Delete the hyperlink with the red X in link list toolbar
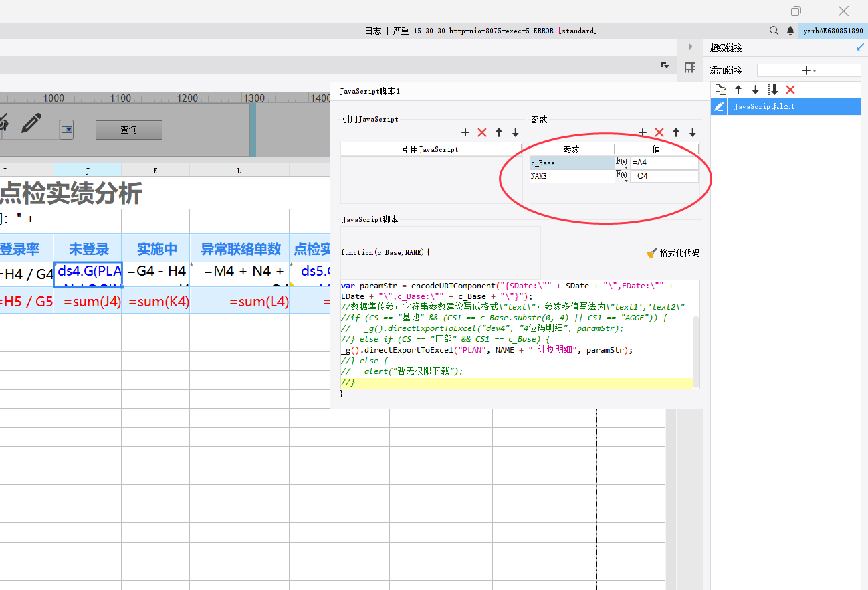Image resolution: width=868 pixels, height=590 pixels. point(790,90)
